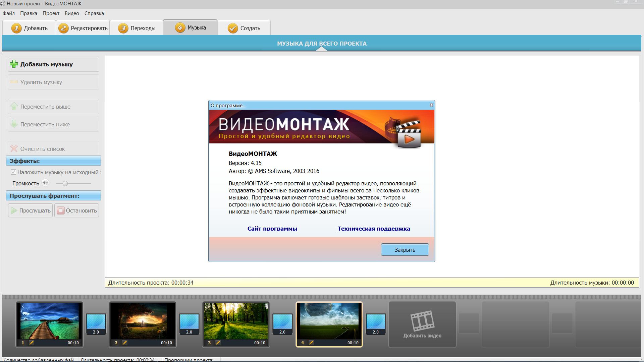Adjust the Громкость volume slider
The image size is (644, 362).
(x=74, y=183)
